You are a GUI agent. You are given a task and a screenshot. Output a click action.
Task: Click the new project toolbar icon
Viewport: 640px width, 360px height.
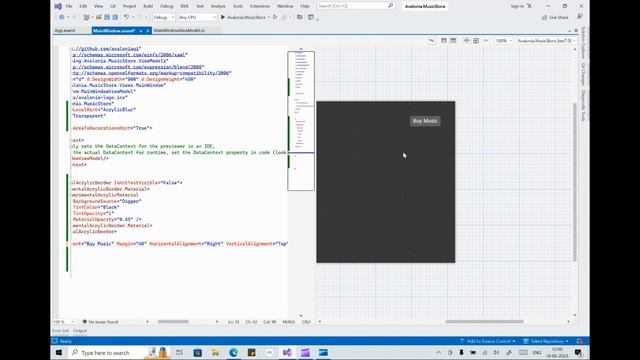tap(87, 17)
